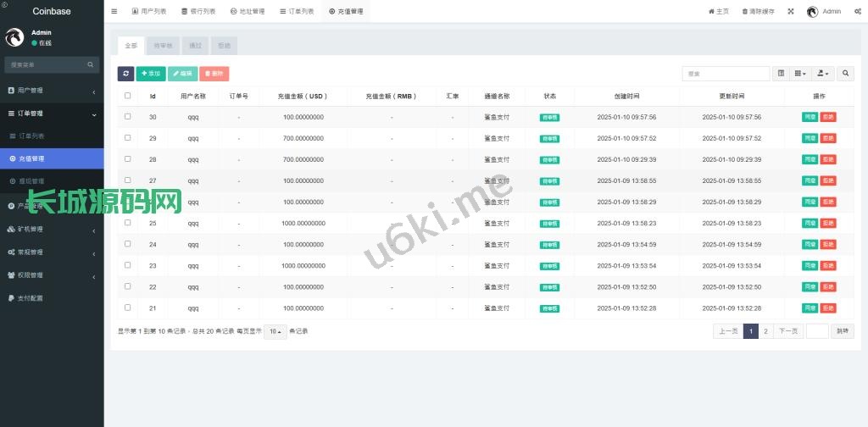Click the magnifier search button beside export
868x427 pixels.
tap(846, 74)
